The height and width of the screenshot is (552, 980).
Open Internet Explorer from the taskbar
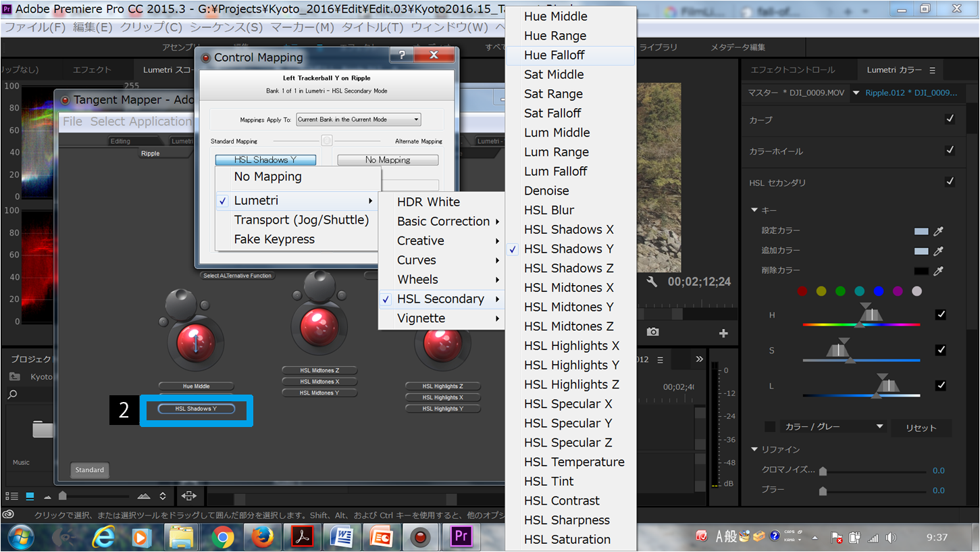click(x=103, y=537)
